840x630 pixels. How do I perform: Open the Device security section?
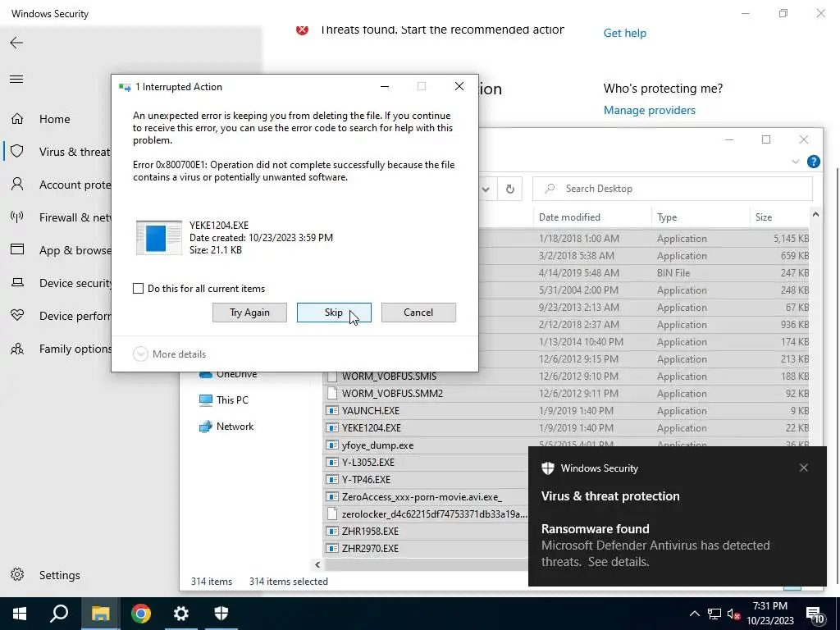(59, 283)
